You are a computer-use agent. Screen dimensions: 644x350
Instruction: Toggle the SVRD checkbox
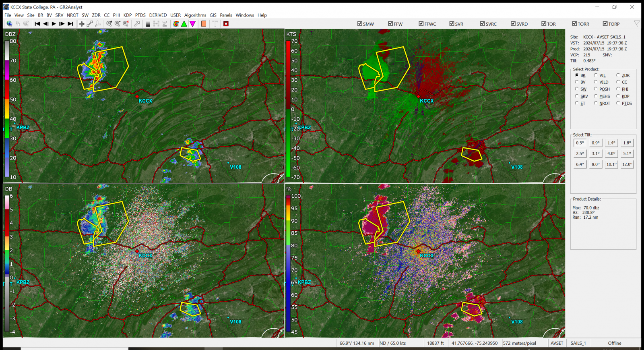tap(513, 24)
